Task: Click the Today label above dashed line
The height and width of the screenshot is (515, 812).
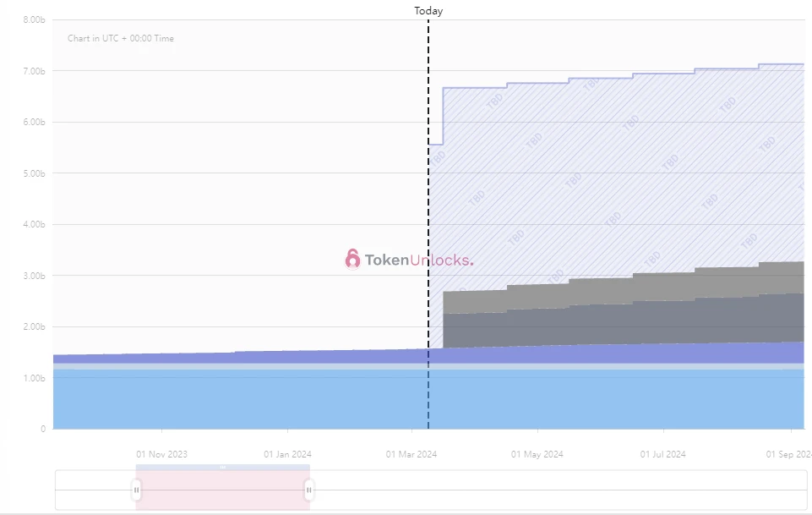Action: point(428,11)
